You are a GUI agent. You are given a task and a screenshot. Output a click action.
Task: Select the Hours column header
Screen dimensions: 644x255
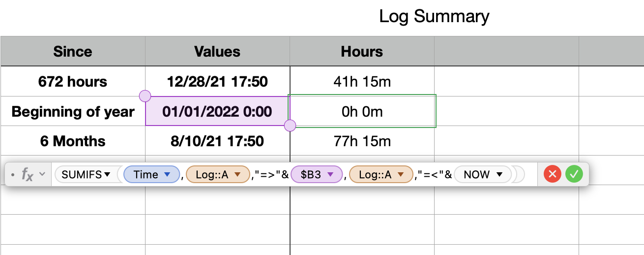tap(362, 51)
